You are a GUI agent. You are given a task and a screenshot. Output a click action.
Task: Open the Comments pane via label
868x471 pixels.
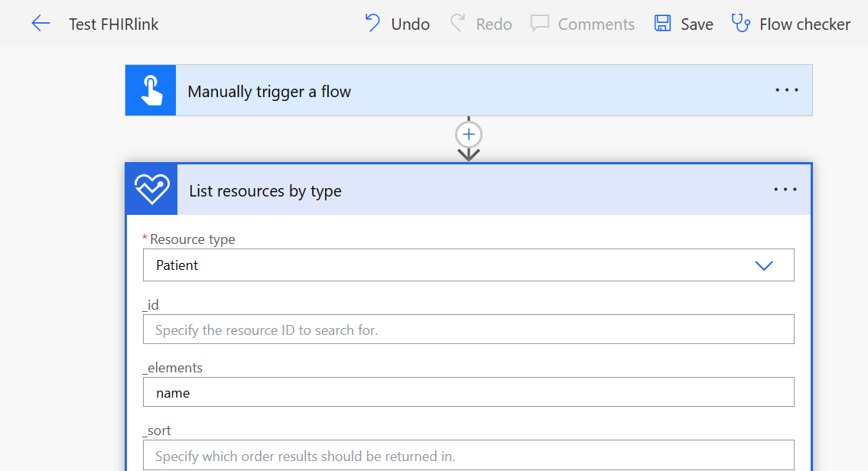(597, 24)
